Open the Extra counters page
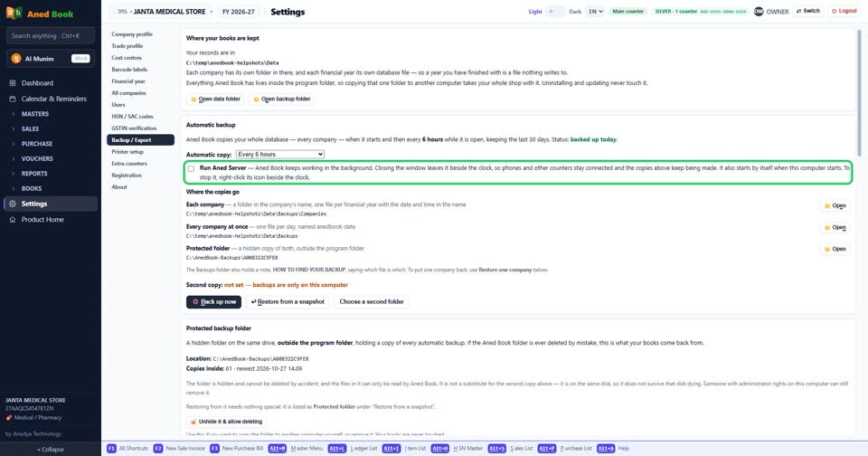868x456 pixels. click(x=140, y=164)
